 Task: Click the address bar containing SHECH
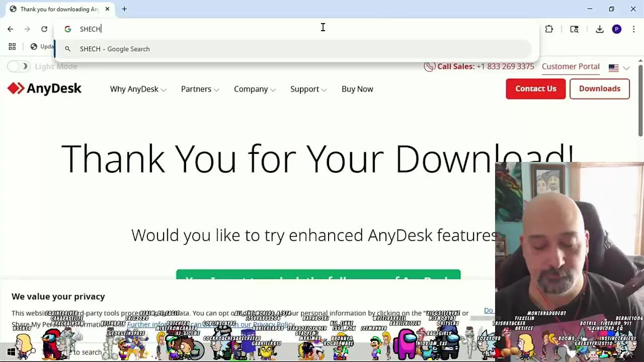point(297,29)
